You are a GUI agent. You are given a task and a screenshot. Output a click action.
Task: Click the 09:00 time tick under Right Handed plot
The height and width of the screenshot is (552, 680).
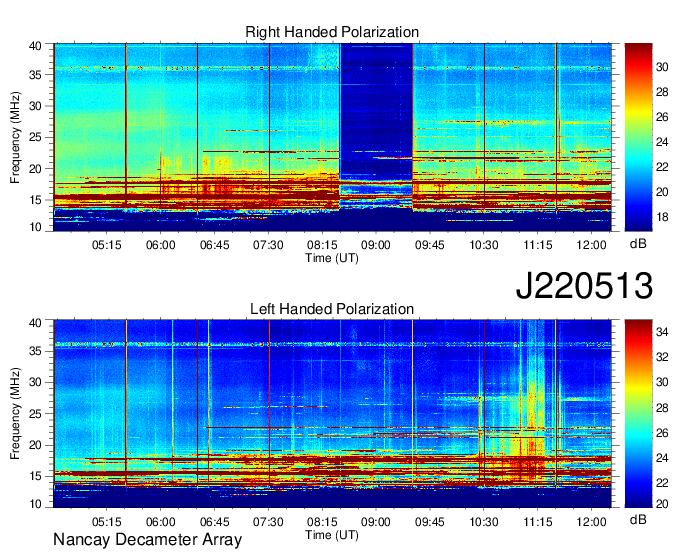[x=376, y=245]
